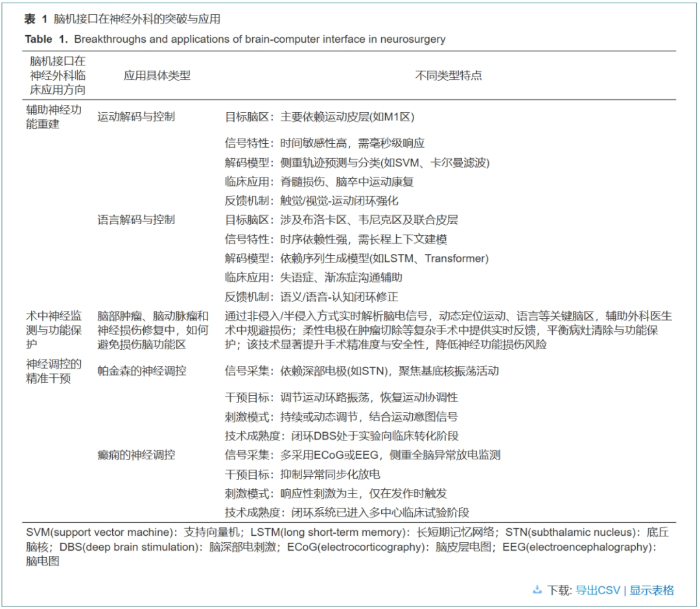This screenshot has width=700, height=609.
Task: Click cell 癫痫的神经调控
Action: coord(136,455)
